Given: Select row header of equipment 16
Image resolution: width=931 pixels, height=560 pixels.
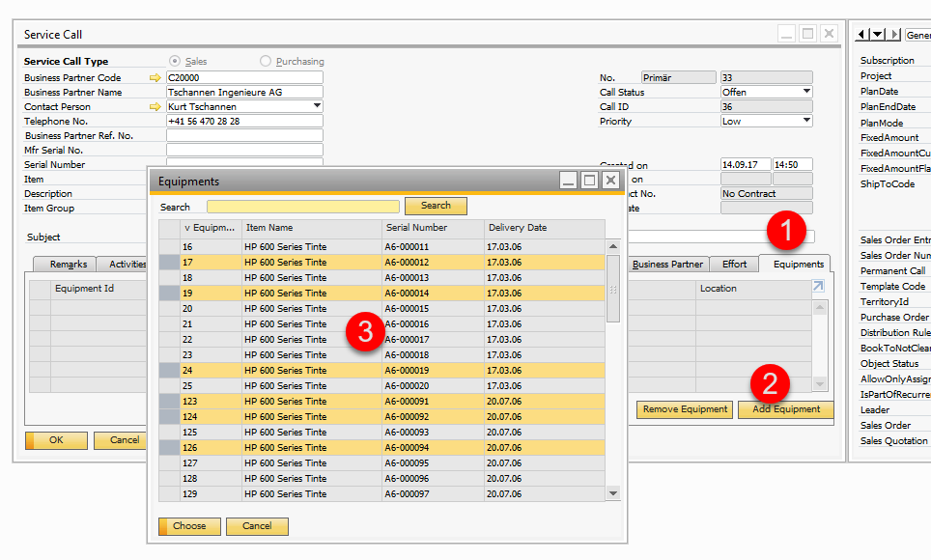Looking at the screenshot, I should pos(169,246).
